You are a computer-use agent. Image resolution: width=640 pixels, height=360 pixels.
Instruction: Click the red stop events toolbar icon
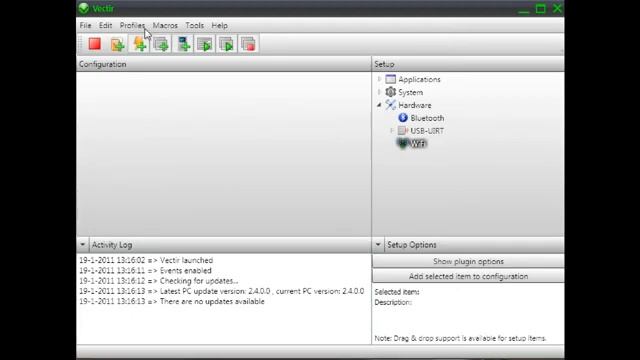click(x=95, y=44)
